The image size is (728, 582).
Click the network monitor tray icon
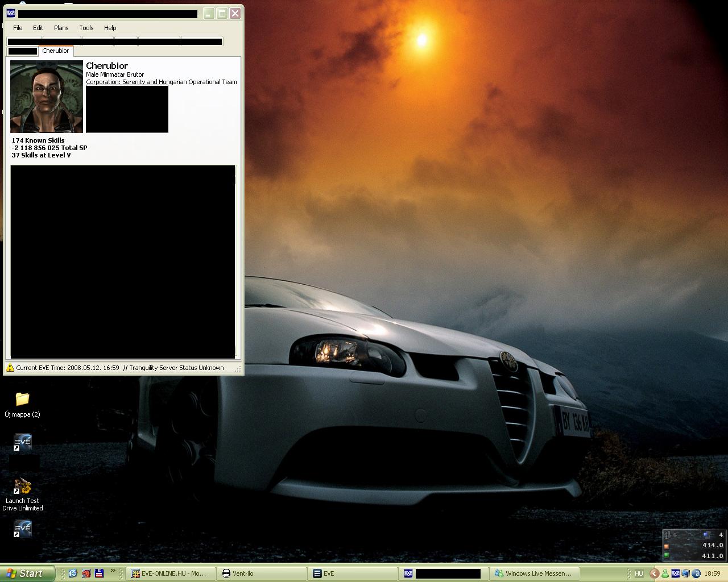[x=686, y=573]
